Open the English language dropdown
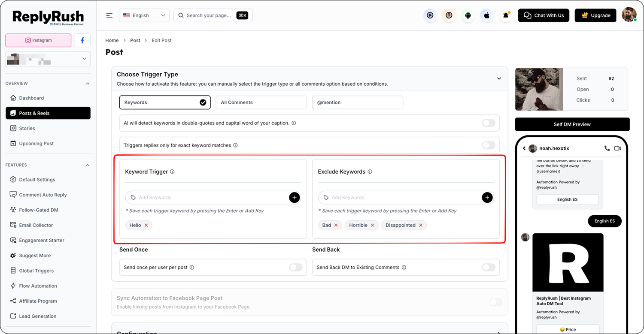This screenshot has height=334, width=644. click(144, 15)
